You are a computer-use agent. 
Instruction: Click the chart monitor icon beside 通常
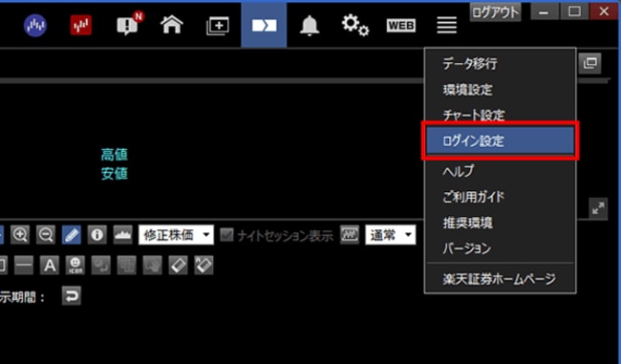[350, 235]
